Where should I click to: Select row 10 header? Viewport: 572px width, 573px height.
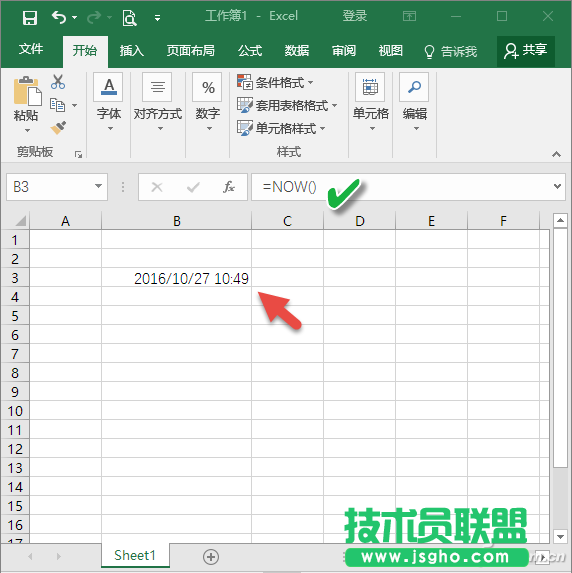click(15, 411)
